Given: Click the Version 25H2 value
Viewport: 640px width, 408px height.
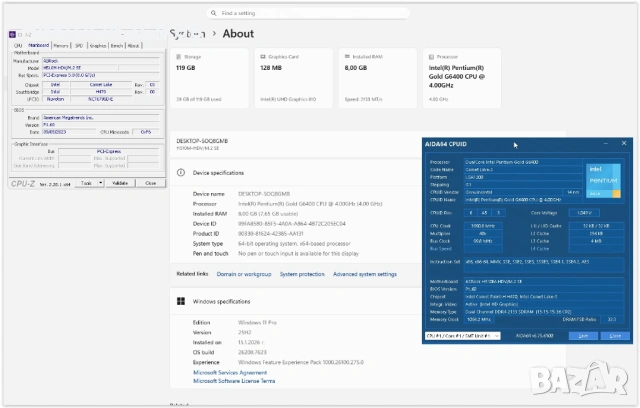Looking at the screenshot, I should pyautogui.click(x=245, y=332).
